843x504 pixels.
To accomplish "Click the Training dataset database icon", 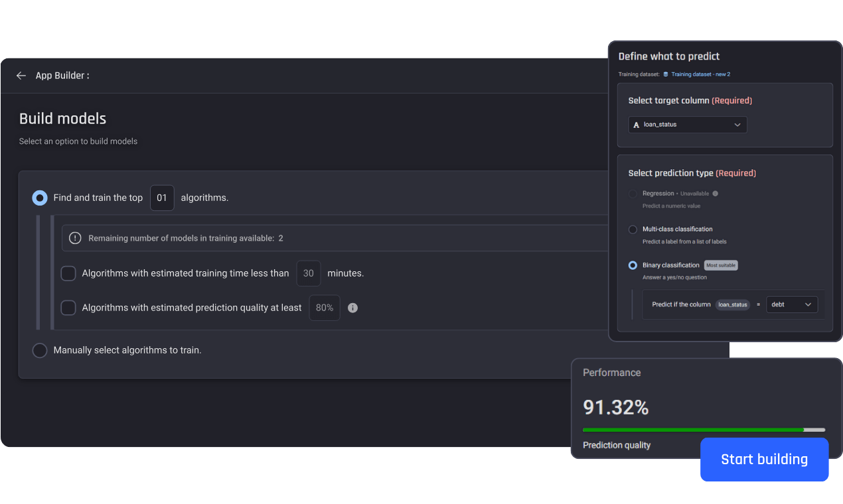I will (x=666, y=74).
